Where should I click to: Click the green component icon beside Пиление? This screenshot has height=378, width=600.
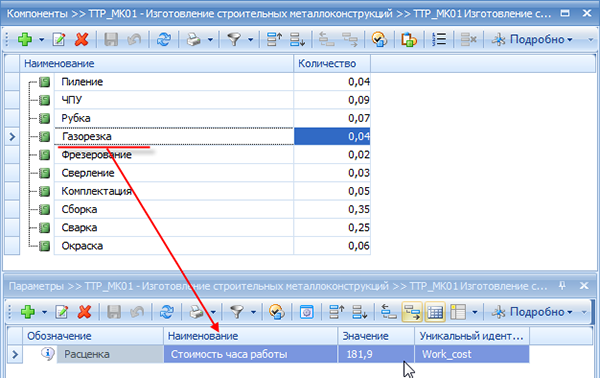45,81
